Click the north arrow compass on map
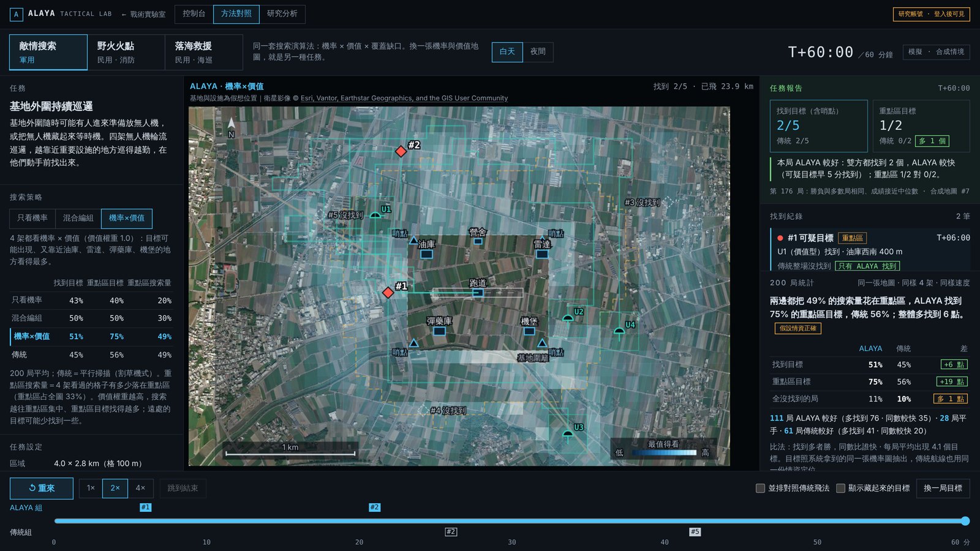980x551 pixels. [231, 127]
